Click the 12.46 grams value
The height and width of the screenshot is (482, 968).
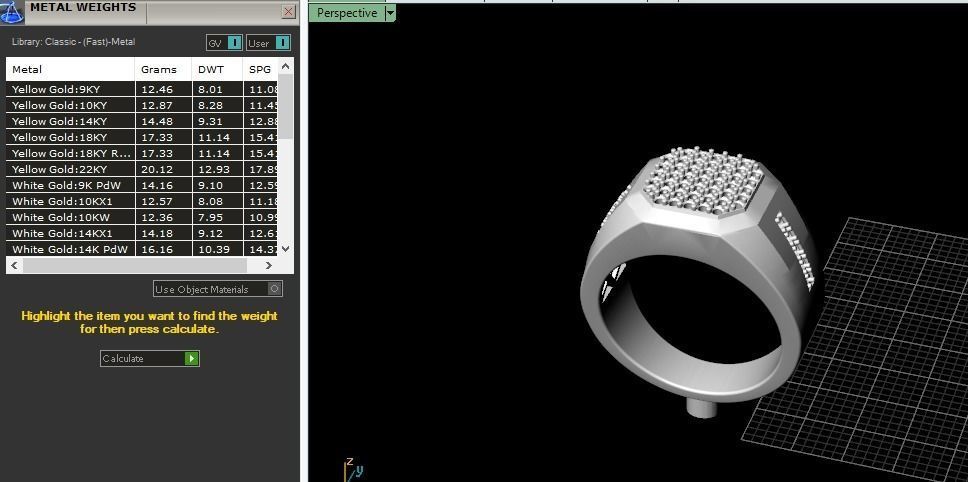tap(157, 89)
